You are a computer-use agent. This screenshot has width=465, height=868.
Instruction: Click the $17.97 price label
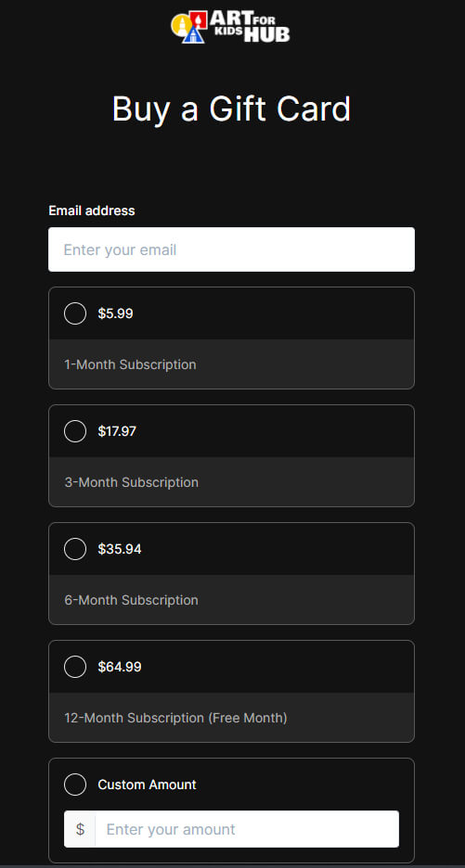click(117, 431)
